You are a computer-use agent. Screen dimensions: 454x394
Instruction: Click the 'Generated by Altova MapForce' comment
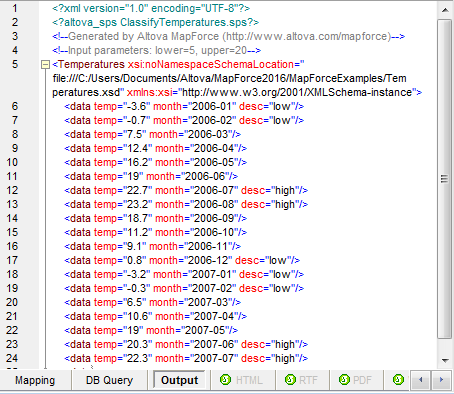[228, 36]
